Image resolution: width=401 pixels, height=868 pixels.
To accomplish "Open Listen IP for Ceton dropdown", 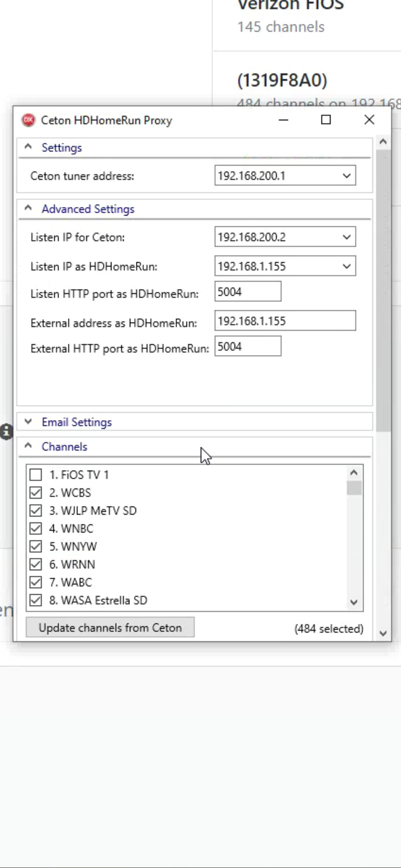I will (346, 237).
